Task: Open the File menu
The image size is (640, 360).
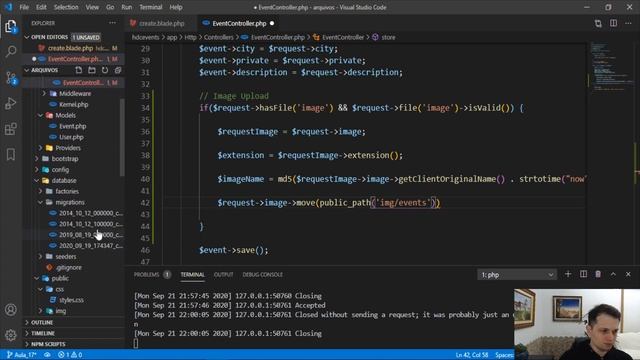Action: point(24,7)
